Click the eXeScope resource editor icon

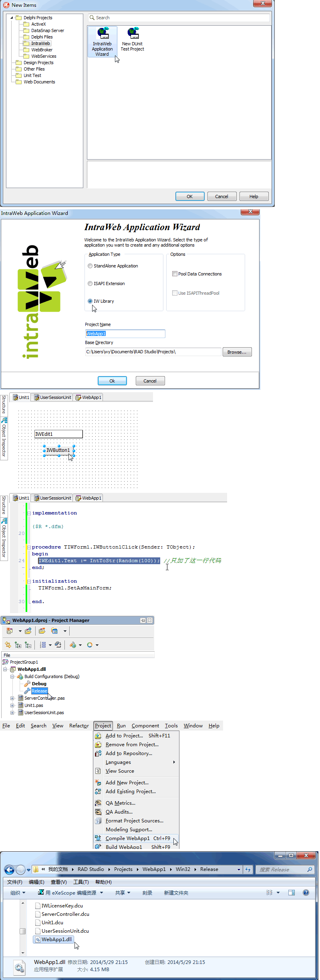tap(41, 892)
